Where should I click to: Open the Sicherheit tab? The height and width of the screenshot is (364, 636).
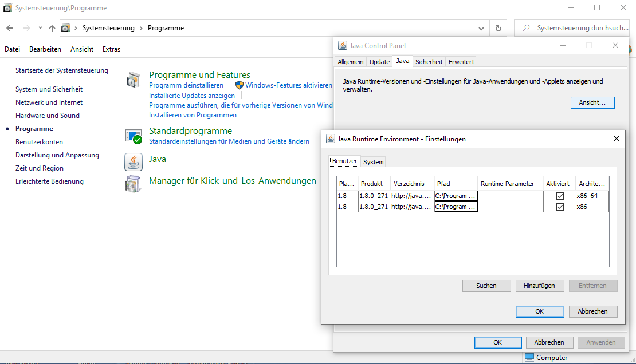[x=429, y=62]
